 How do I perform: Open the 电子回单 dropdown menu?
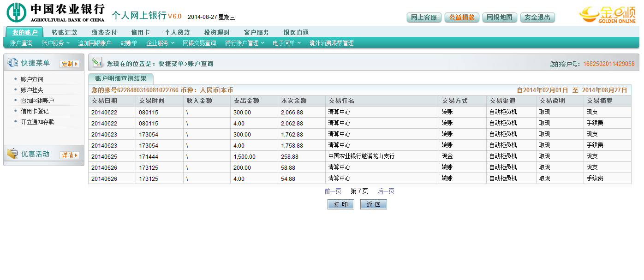pos(286,43)
